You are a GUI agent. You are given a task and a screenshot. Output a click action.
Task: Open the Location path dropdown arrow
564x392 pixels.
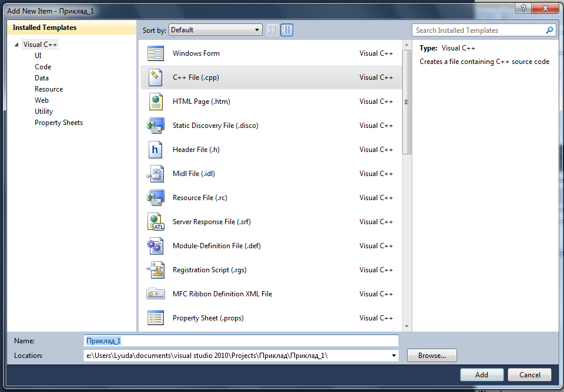coord(394,356)
